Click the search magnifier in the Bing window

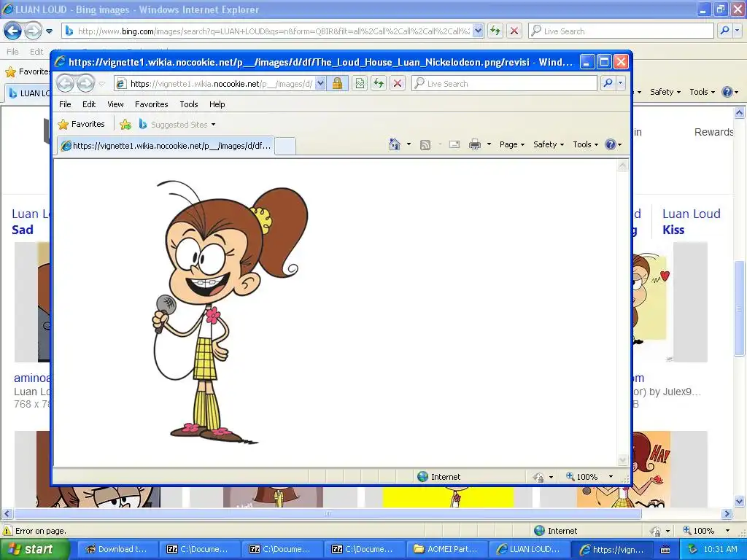(x=724, y=31)
